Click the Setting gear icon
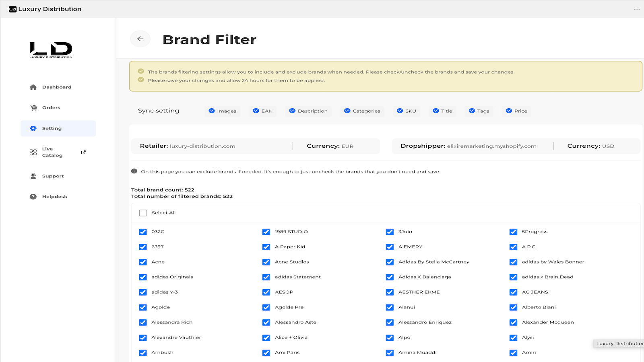The width and height of the screenshot is (644, 362). [x=33, y=128]
